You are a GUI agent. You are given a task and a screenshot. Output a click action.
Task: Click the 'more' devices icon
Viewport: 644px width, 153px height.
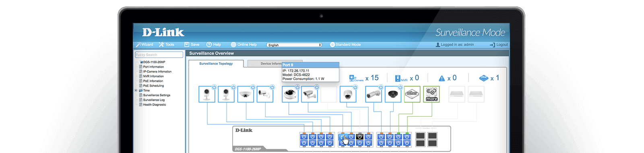(431, 94)
